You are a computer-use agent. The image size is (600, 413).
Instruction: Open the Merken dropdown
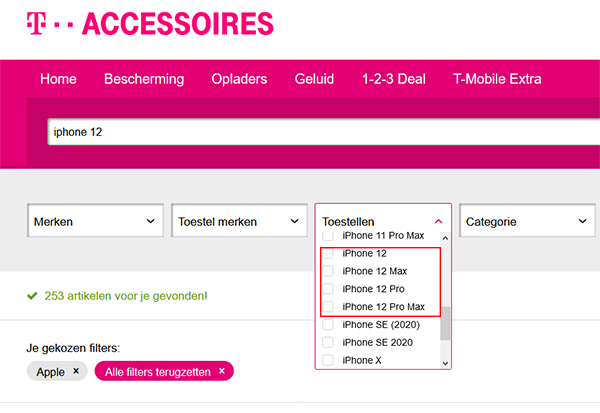tap(95, 220)
